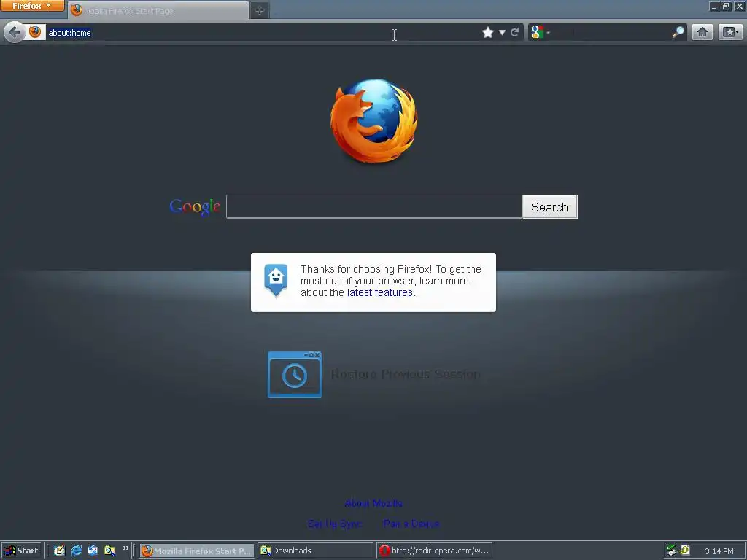Bookmark this page with the star
Image resolution: width=747 pixels, height=560 pixels.
488,32
